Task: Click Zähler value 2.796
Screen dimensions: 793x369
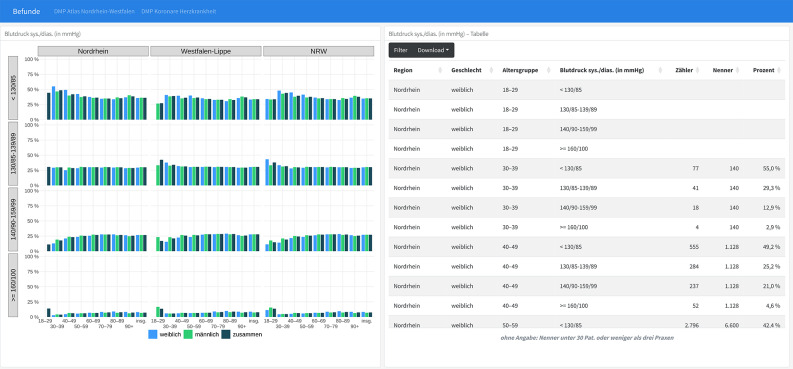Action: point(691,325)
